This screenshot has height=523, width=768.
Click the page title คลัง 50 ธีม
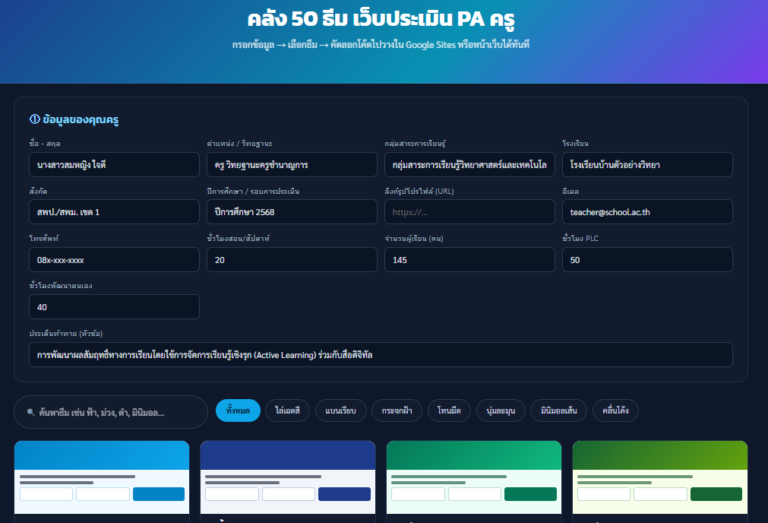point(381,19)
